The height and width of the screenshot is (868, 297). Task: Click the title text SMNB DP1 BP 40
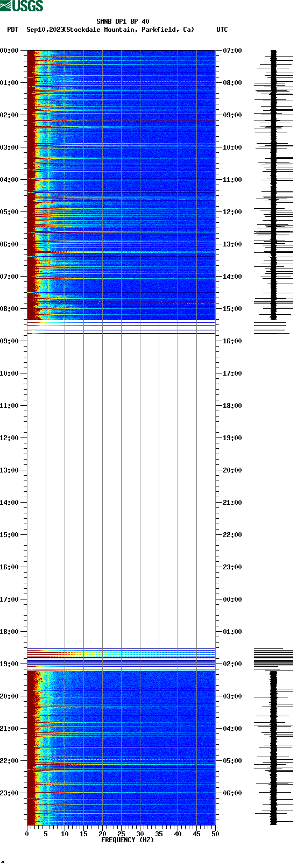click(123, 22)
